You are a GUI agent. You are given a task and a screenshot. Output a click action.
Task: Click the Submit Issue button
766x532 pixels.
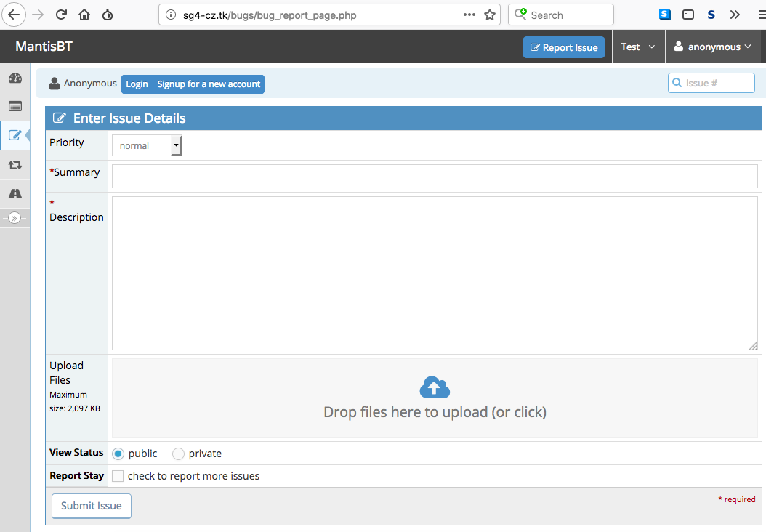92,506
